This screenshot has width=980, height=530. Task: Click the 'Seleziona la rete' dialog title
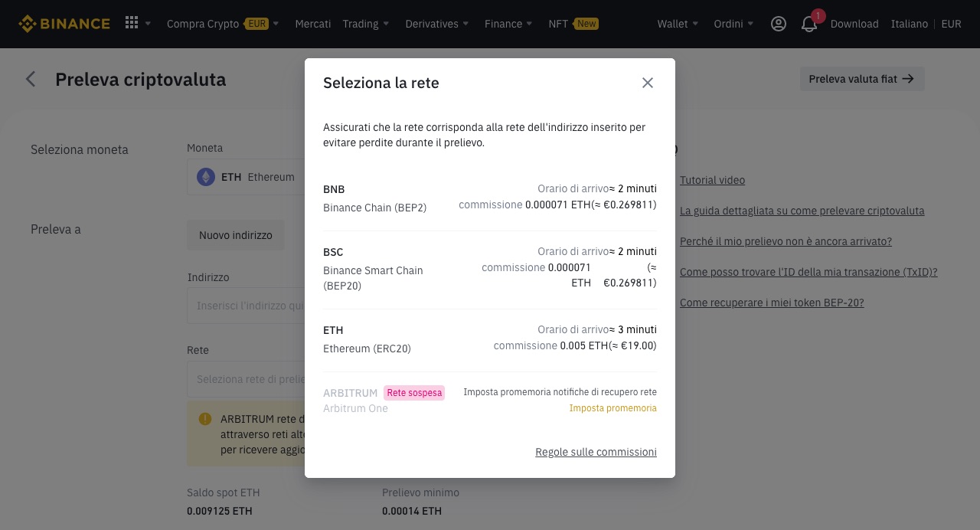click(381, 83)
